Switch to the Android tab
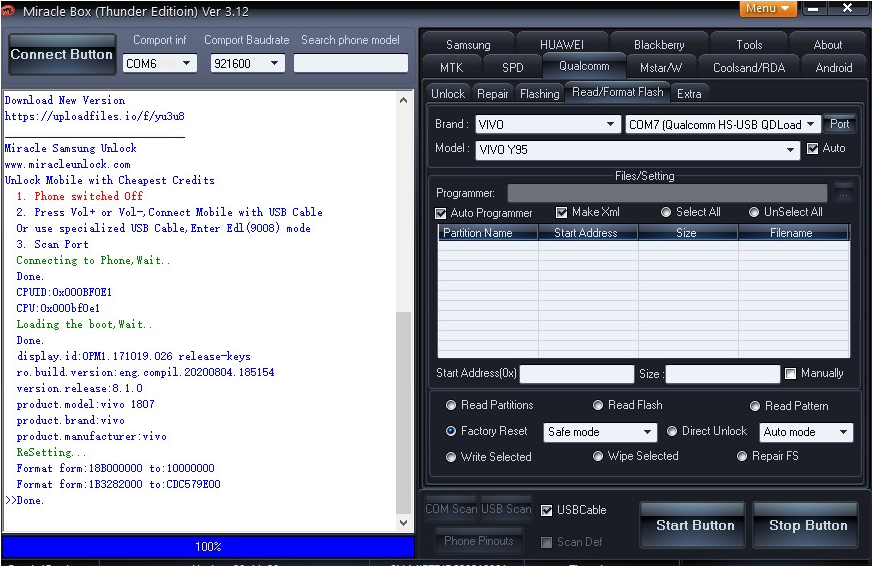The width and height of the screenshot is (873, 567). 833,67
